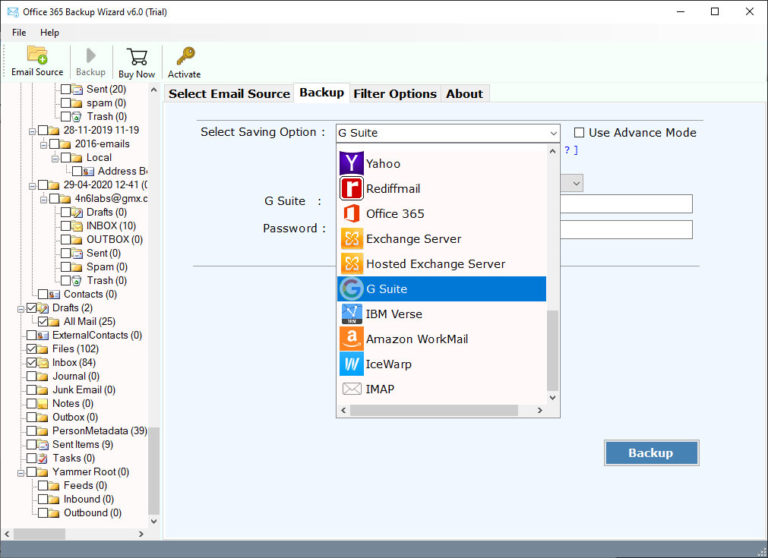The image size is (768, 558).
Task: Select the G Suite Google icon
Action: click(351, 289)
